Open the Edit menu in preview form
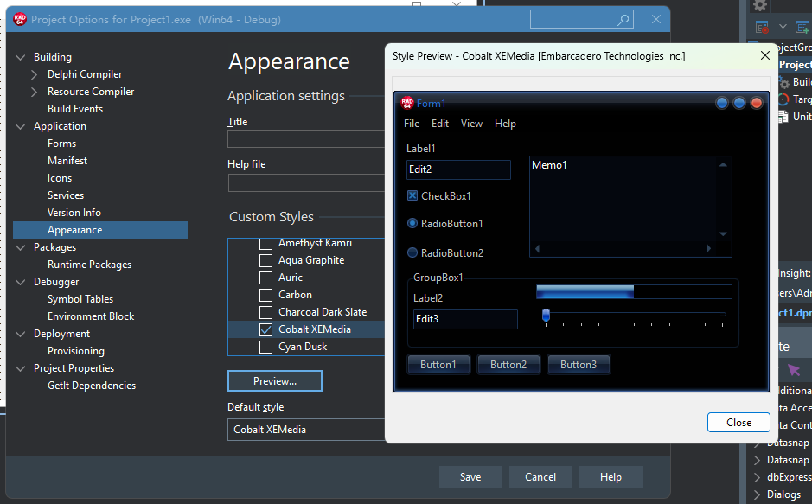The width and height of the screenshot is (812, 504). click(x=439, y=124)
